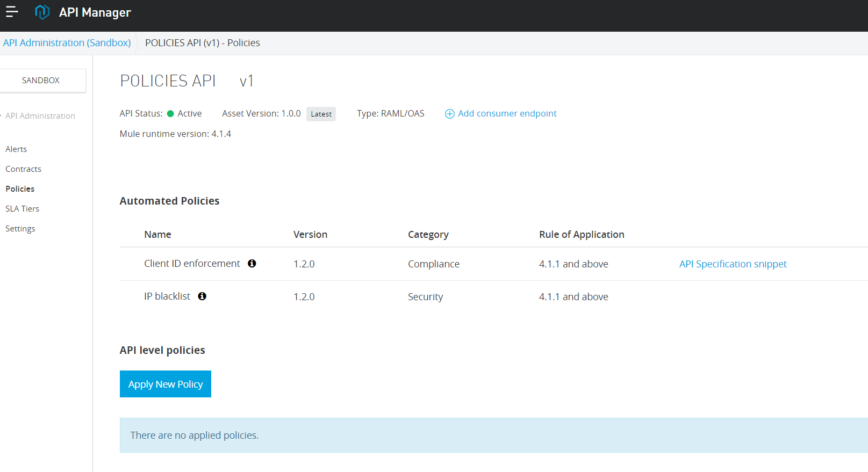The image size is (868, 472).
Task: Open the API Specification snippet link
Action: (733, 264)
